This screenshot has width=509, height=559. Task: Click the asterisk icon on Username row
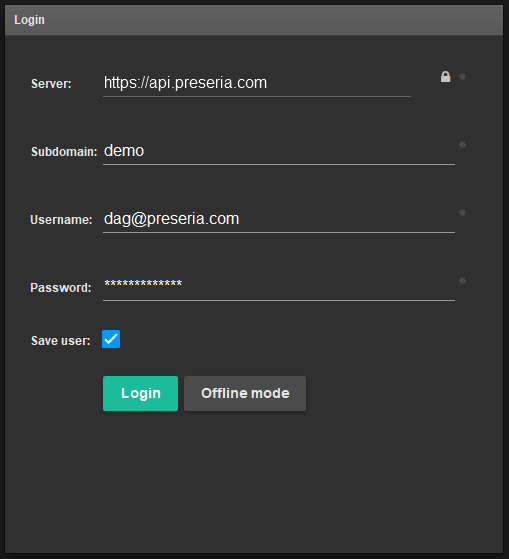point(462,213)
